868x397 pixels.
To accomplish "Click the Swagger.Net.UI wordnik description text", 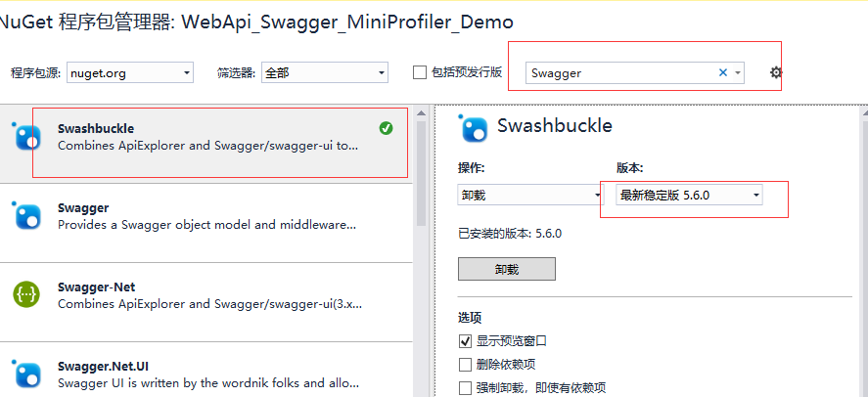I will (x=208, y=382).
